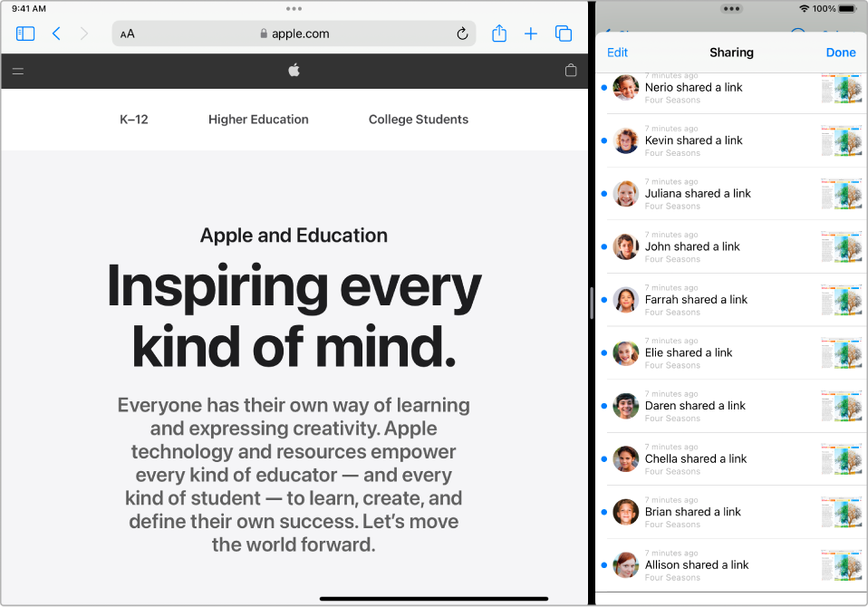Open a new Safari tab
The height and width of the screenshot is (607, 868).
pyautogui.click(x=531, y=33)
